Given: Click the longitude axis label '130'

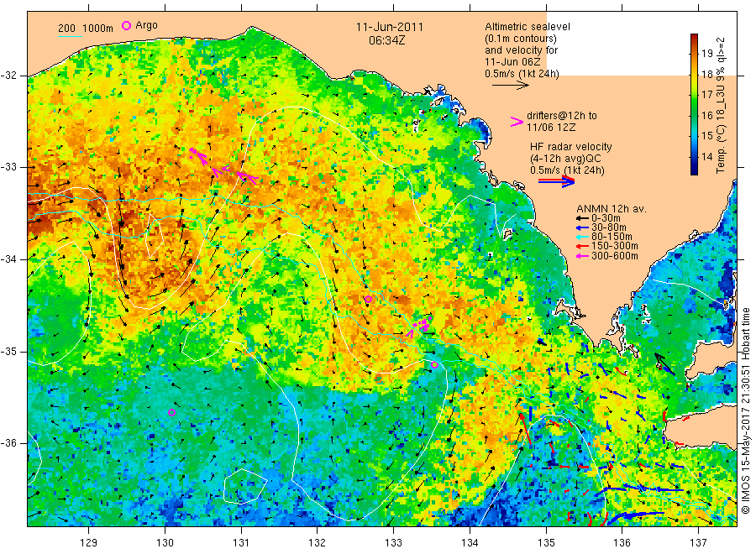Looking at the screenshot, I should (165, 542).
